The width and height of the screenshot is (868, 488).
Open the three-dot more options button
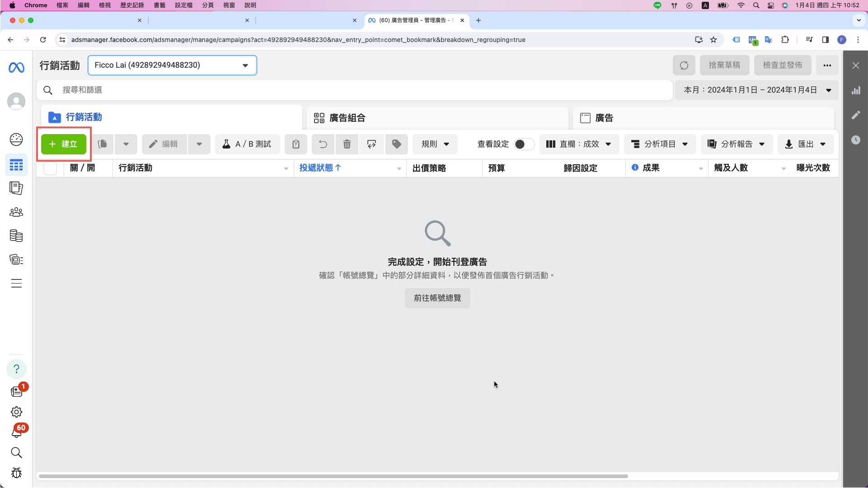coord(827,65)
